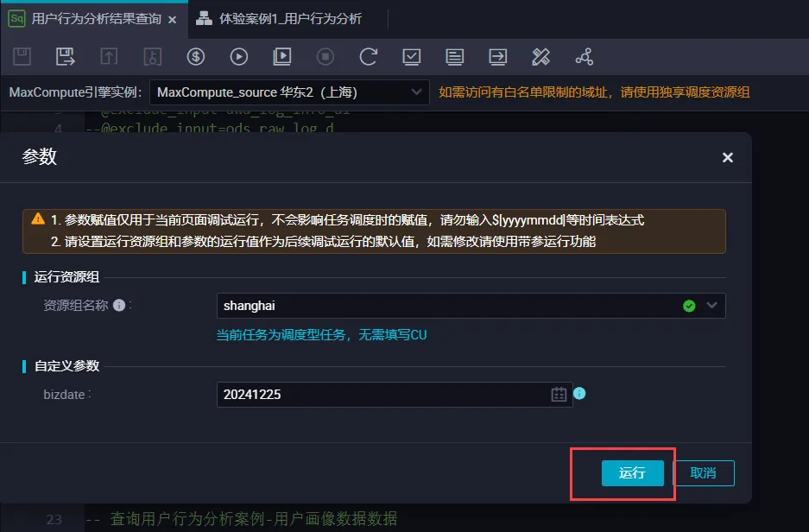
Task: Click the warning triangle icon in notice
Action: tap(38, 219)
